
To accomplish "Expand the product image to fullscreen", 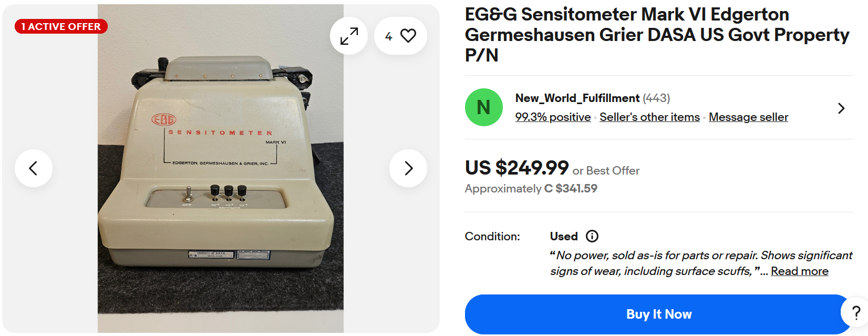I will [349, 36].
